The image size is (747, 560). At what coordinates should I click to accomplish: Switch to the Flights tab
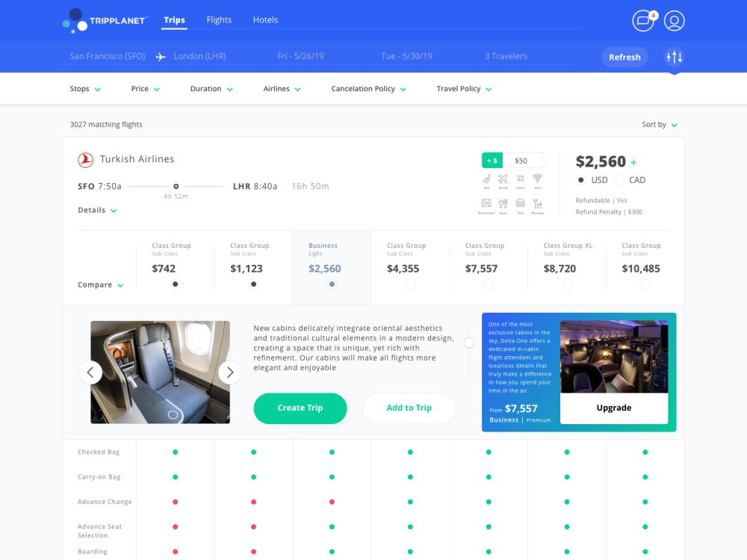(219, 20)
